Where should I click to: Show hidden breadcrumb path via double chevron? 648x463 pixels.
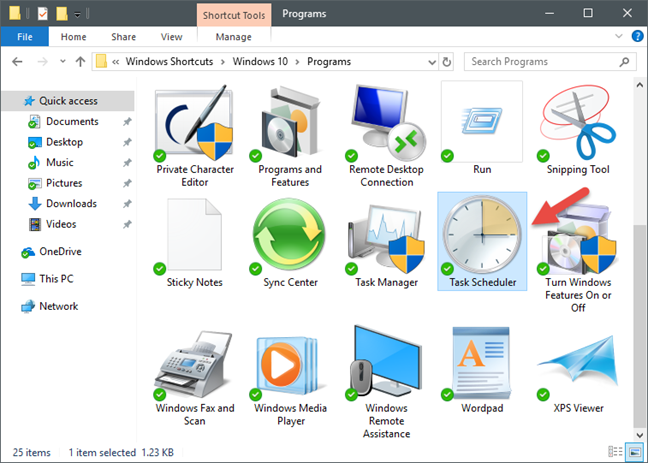tap(116, 62)
